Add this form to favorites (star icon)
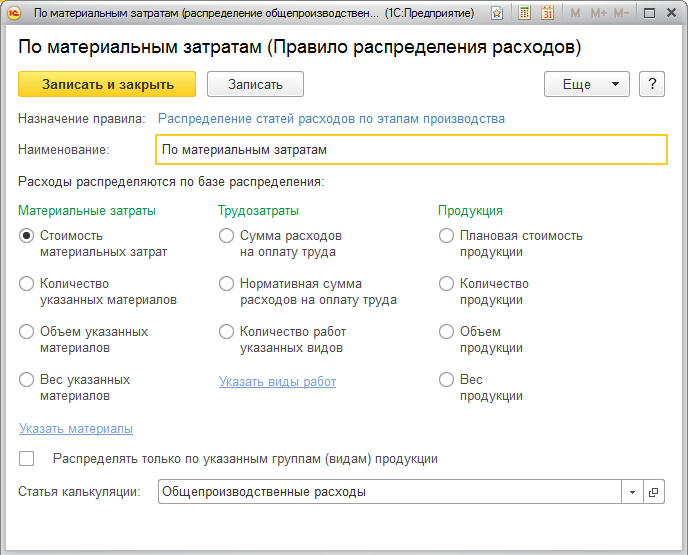Screen dimensions: 688x555 pyautogui.click(x=497, y=14)
